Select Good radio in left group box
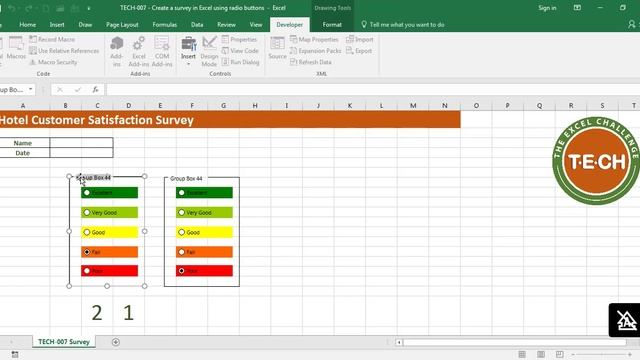 pyautogui.click(x=87, y=232)
